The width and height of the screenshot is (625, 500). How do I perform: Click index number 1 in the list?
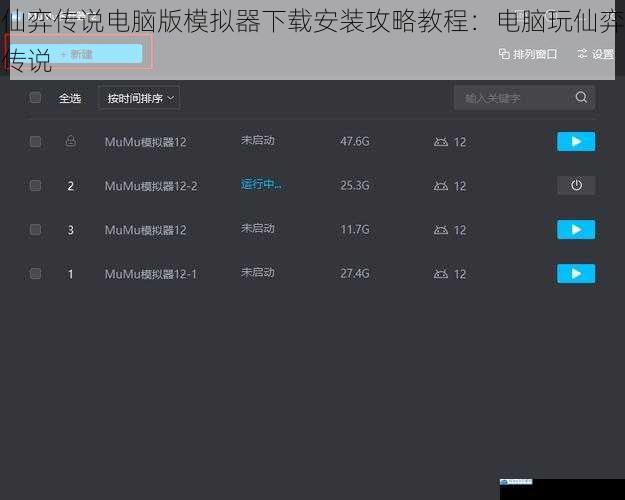coord(71,274)
